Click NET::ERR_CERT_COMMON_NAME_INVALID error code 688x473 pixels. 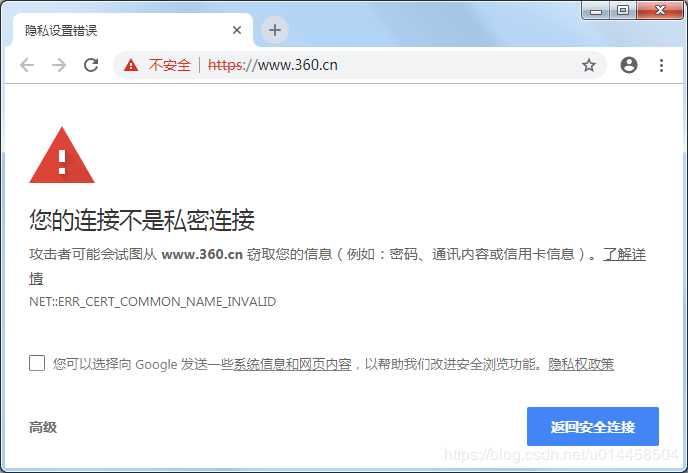point(152,302)
